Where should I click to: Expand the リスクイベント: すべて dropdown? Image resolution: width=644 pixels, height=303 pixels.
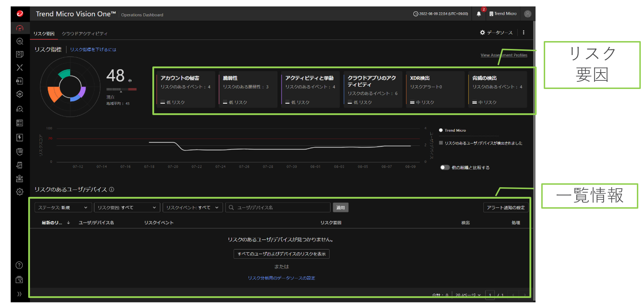[x=192, y=208]
